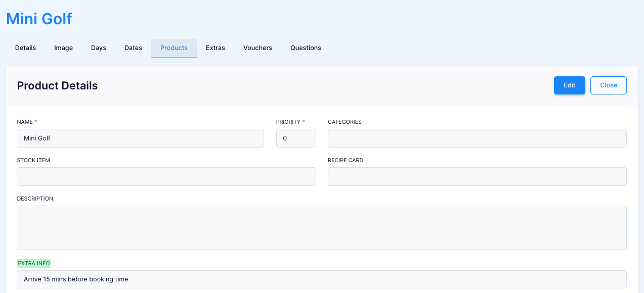The height and width of the screenshot is (293, 644).
Task: Click the Products tab
Action: click(x=174, y=48)
